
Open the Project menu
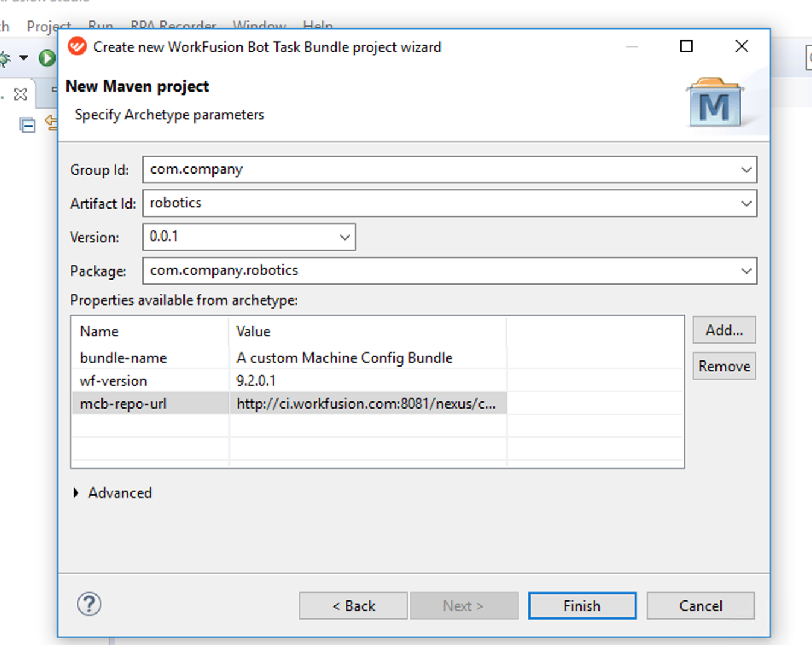(49, 27)
